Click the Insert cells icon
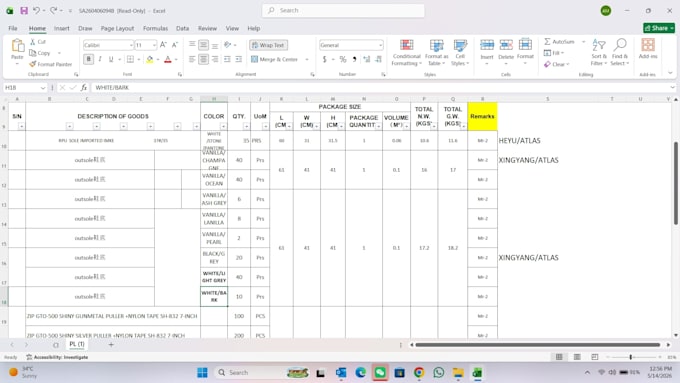 pos(487,45)
